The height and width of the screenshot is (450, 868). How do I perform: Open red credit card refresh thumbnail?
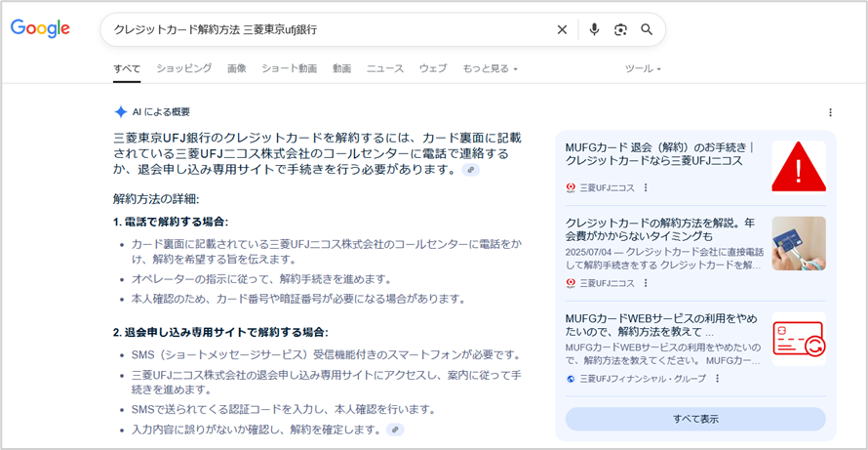tap(798, 339)
